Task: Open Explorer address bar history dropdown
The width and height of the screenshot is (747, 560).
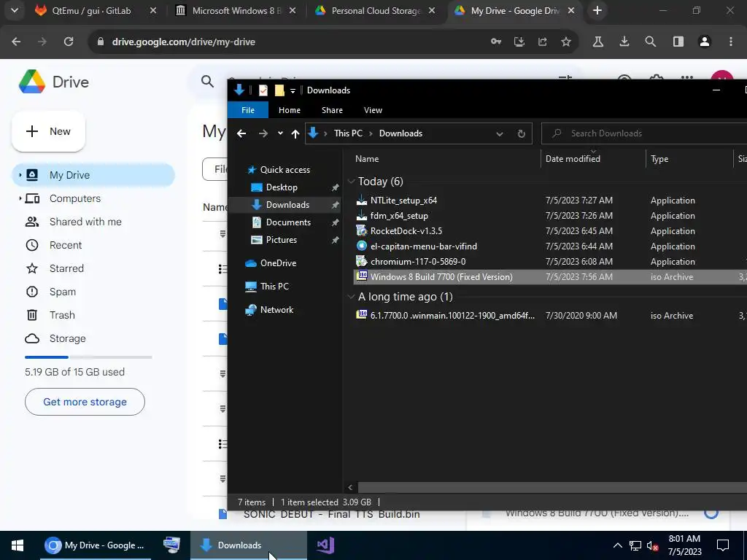Action: click(499, 134)
